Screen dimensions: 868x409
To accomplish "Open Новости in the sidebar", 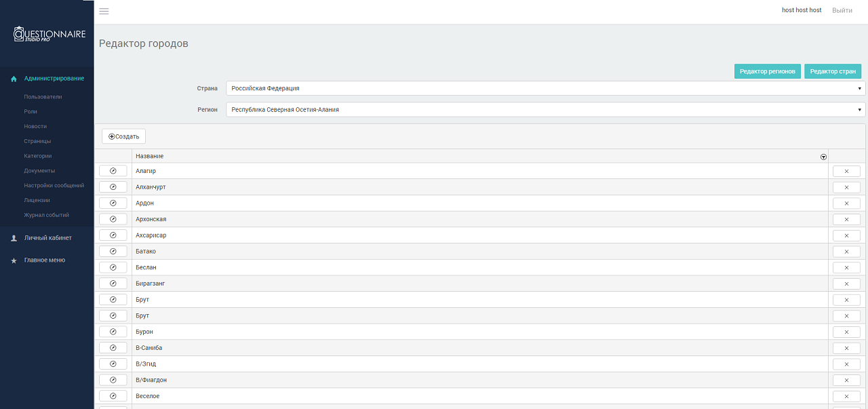I will tap(35, 126).
